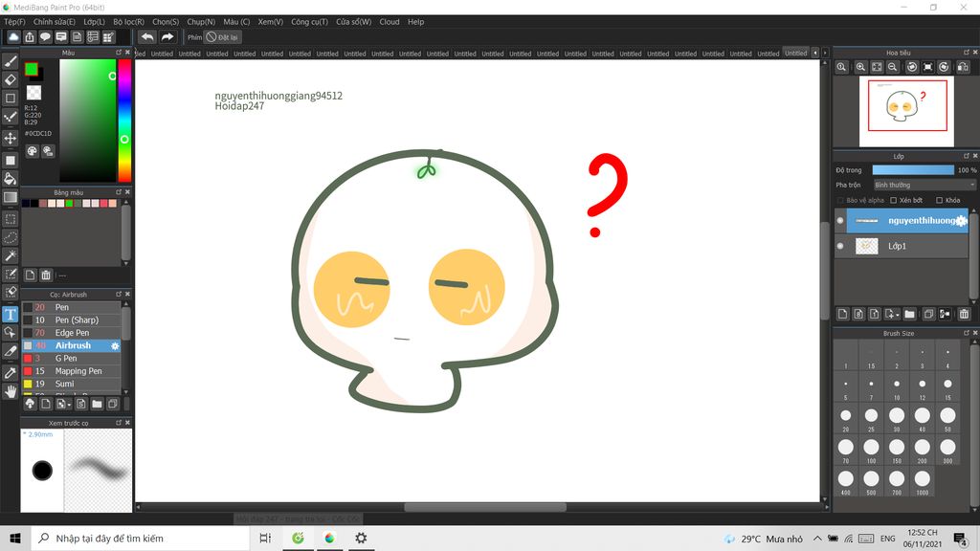Viewport: 980px width, 551px height.
Task: Toggle the Xén bớt clipping checkbox
Action: (x=894, y=201)
